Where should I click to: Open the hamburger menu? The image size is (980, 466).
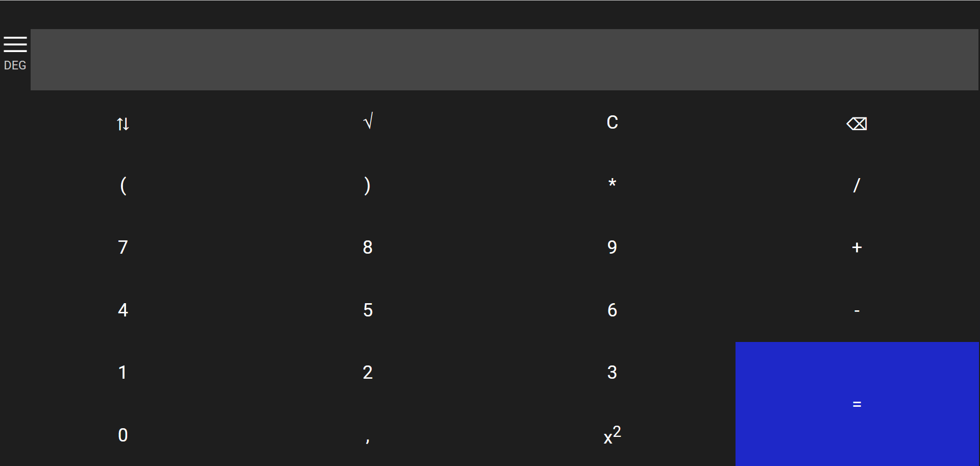(15, 44)
